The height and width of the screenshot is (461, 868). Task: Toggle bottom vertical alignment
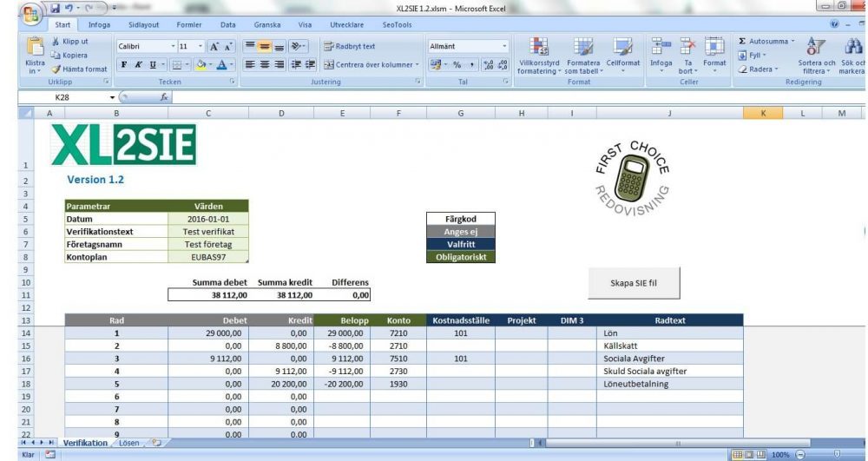tap(279, 47)
